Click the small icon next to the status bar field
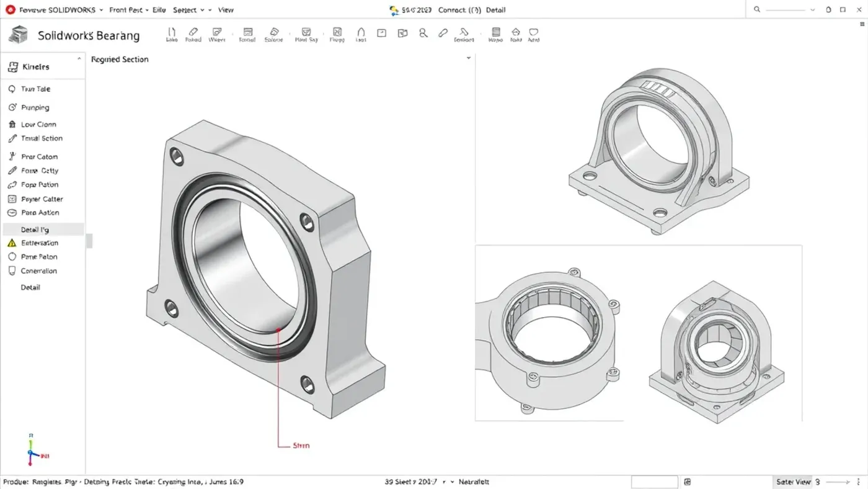This screenshot has width=868, height=489. pos(688,482)
